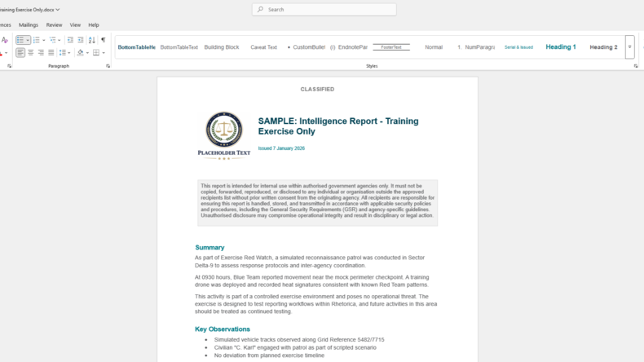
Task: Open bullet library dropdown arrow
Action: coord(28,40)
